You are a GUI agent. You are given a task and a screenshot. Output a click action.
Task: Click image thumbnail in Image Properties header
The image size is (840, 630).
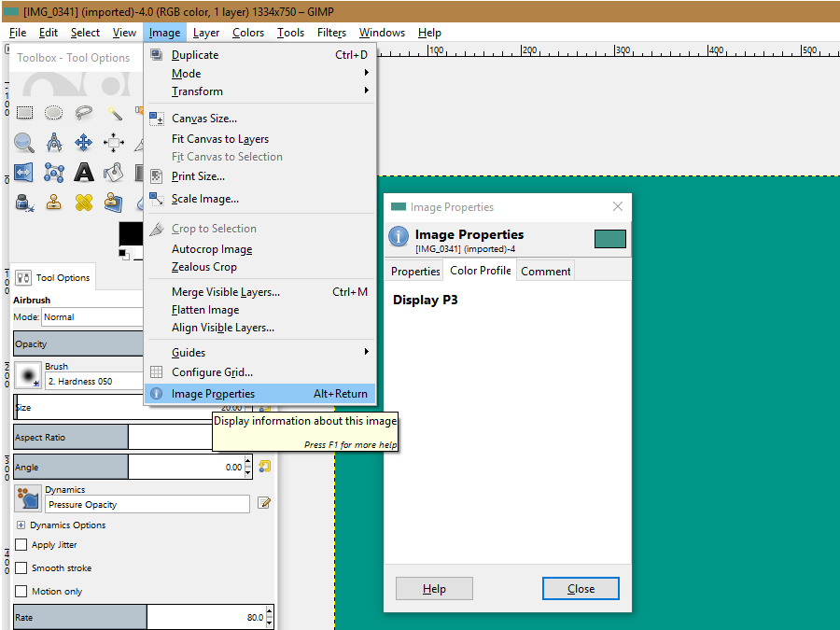[x=610, y=238]
